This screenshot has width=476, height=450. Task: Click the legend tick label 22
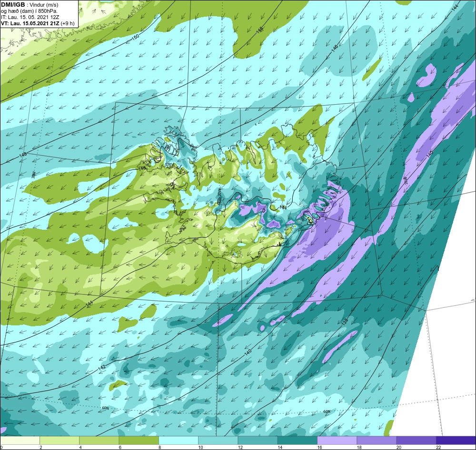(438, 447)
